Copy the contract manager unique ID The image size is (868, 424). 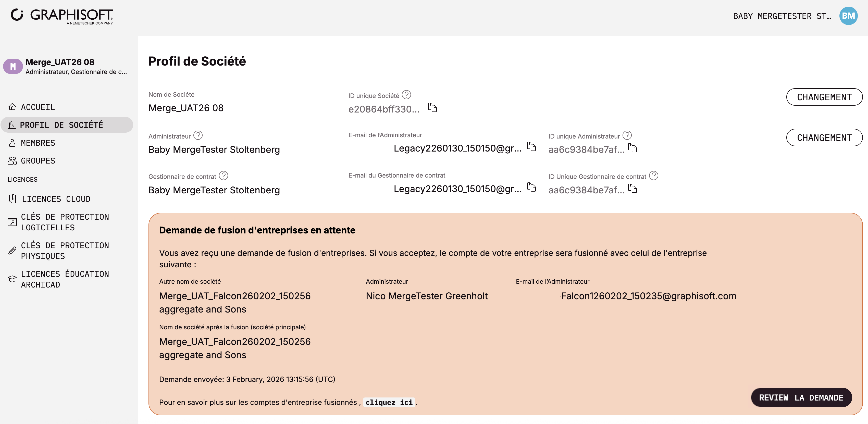633,189
